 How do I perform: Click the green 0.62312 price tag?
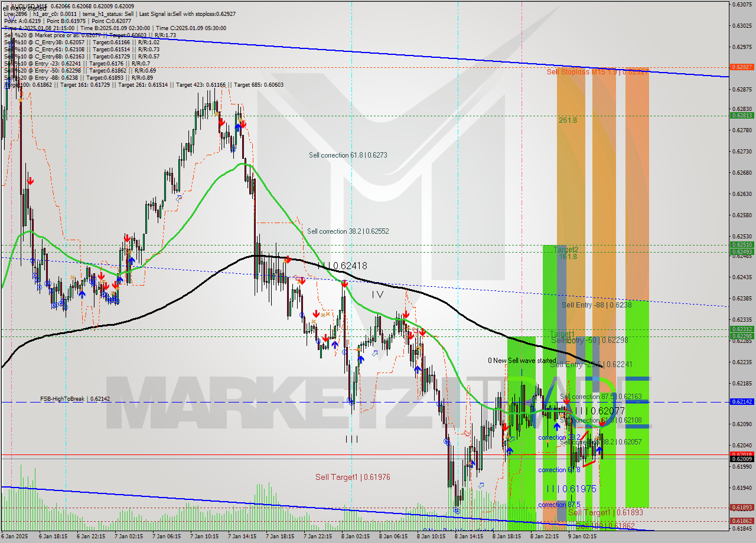pyautogui.click(x=742, y=329)
